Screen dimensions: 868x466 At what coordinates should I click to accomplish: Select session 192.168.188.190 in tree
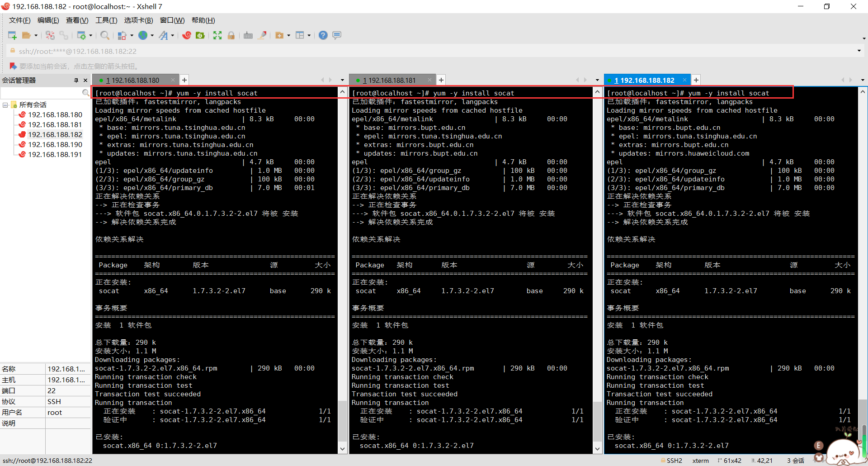[x=55, y=145]
